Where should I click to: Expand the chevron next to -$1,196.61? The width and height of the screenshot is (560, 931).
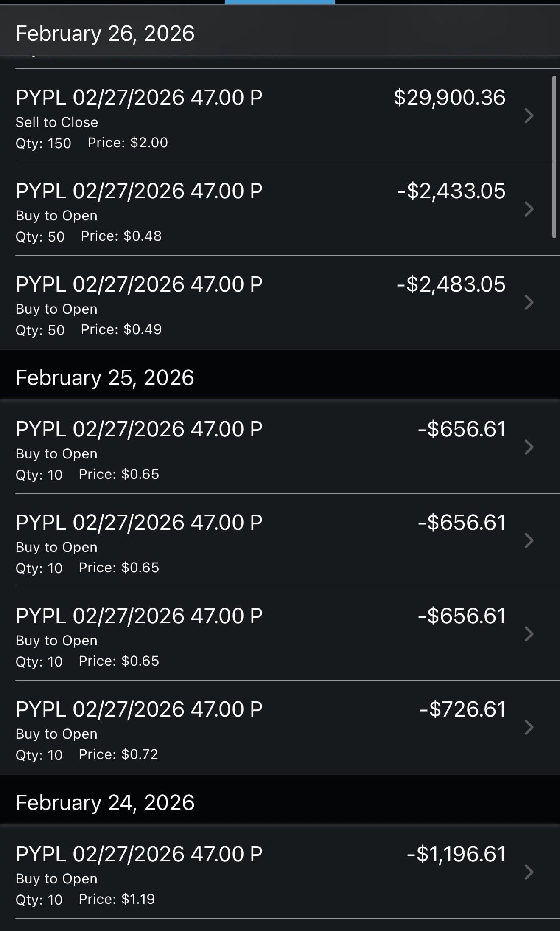[529, 872]
